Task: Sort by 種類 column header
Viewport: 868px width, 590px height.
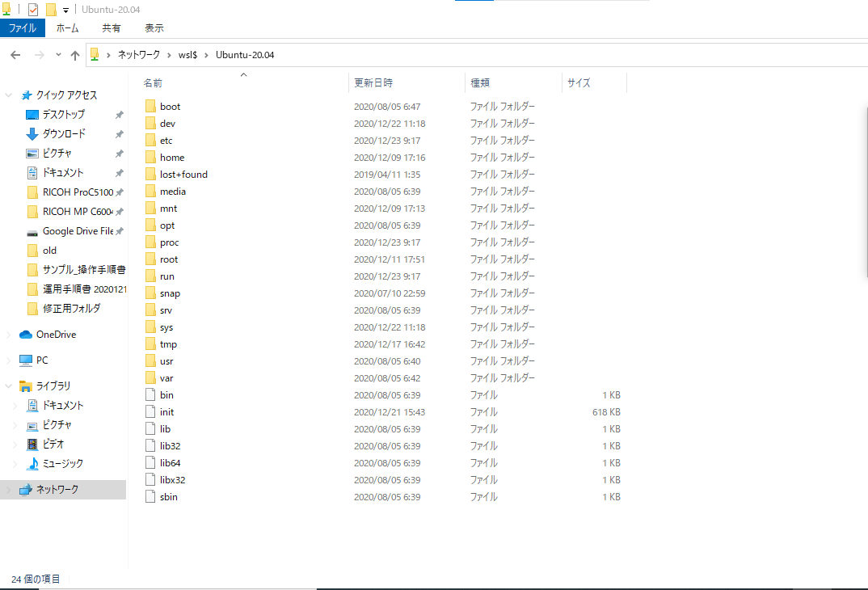Action: (x=480, y=83)
